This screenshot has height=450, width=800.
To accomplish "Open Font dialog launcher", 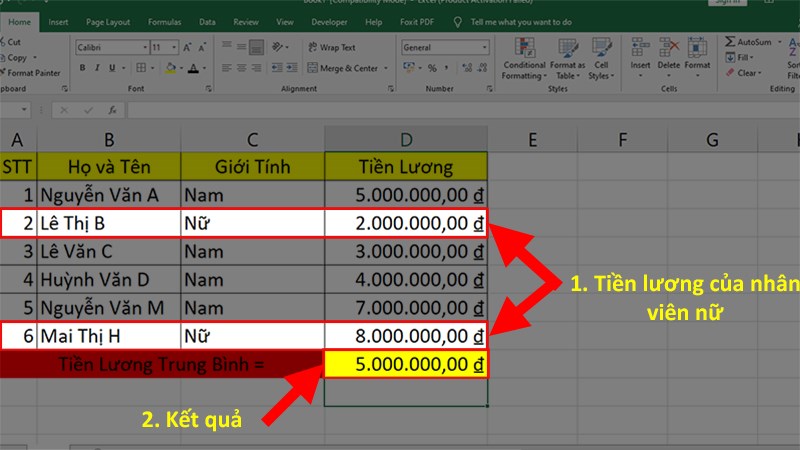I will (x=209, y=89).
